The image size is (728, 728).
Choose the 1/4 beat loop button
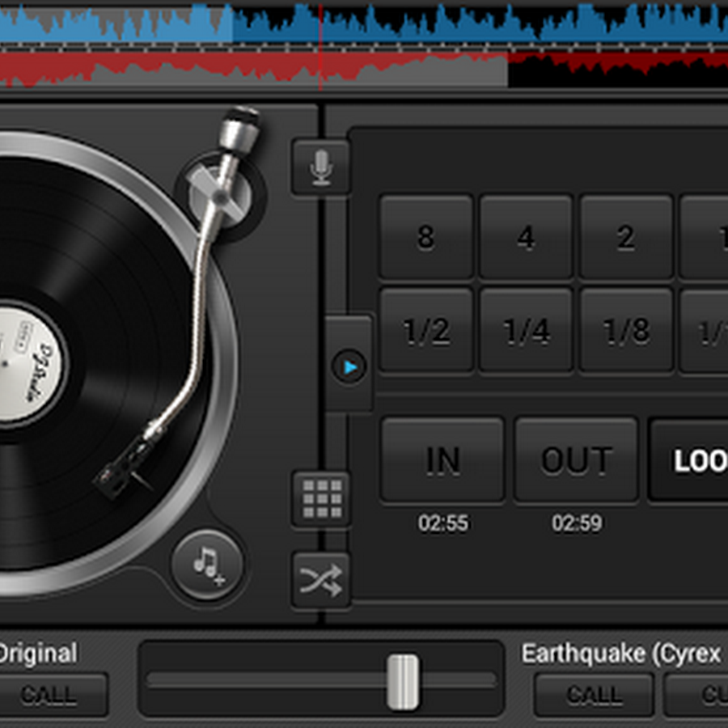(526, 331)
